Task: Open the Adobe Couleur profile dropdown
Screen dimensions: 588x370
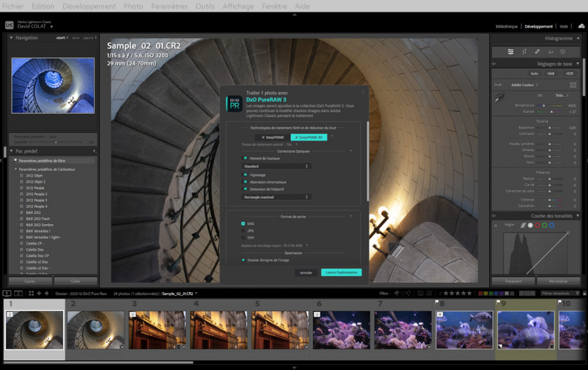Action: (x=525, y=85)
